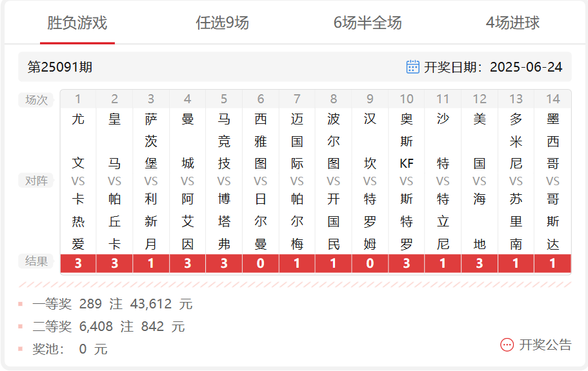Click the 第25091期 issue label
This screenshot has height=371, width=588.
pos(59,67)
